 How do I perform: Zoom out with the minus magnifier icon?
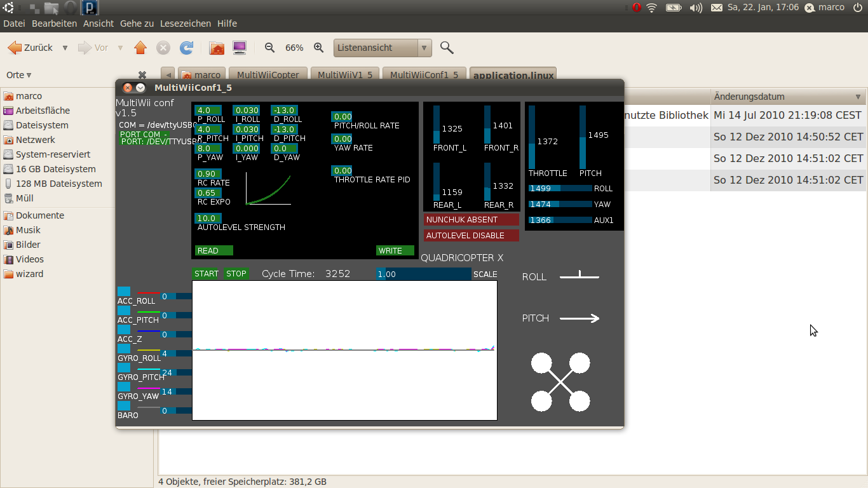click(x=269, y=48)
